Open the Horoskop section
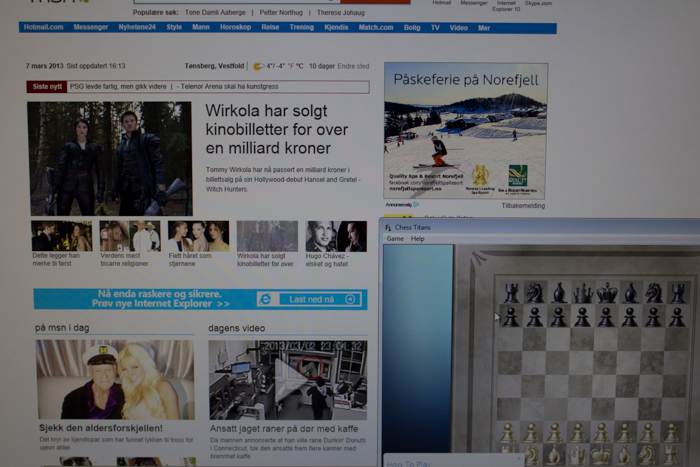 coord(235,27)
